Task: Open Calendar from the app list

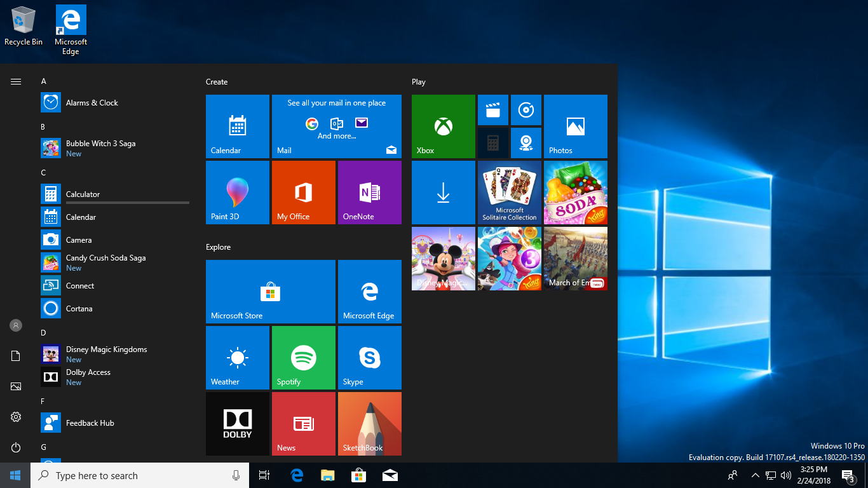Action: [115, 217]
